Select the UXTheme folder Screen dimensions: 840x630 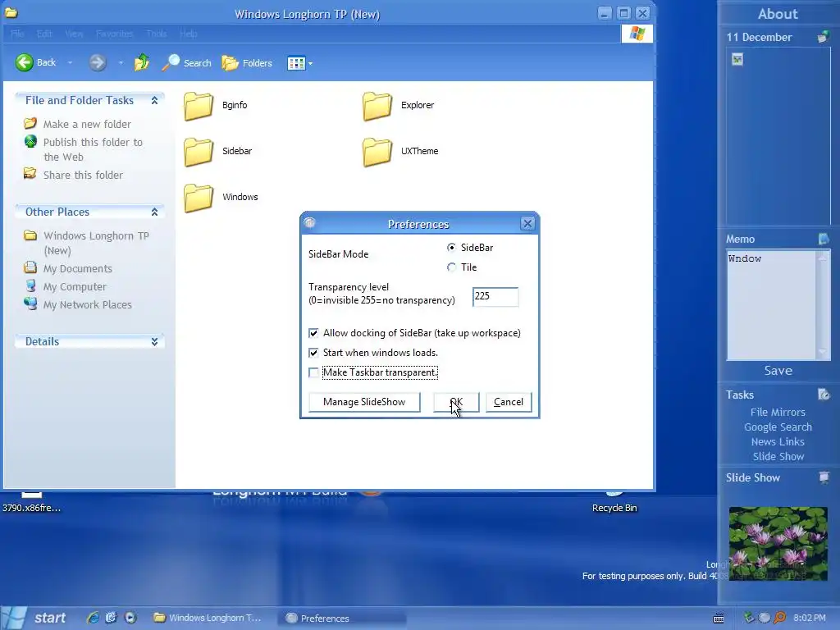point(400,152)
